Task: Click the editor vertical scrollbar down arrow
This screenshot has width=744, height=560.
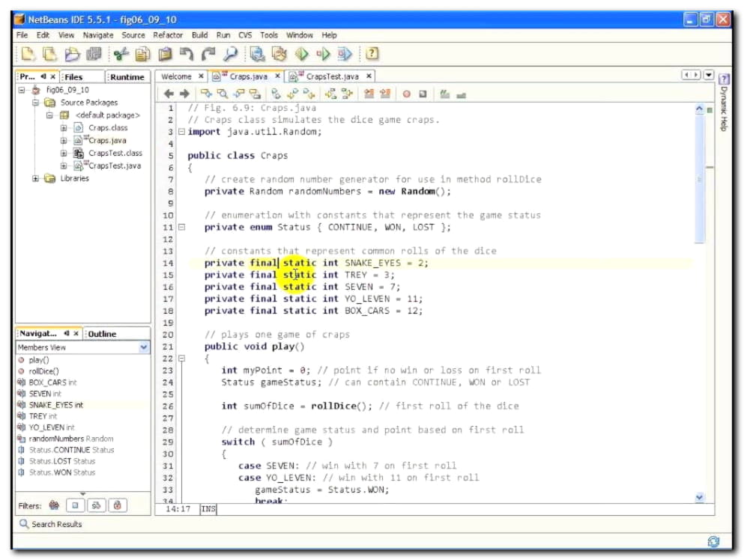Action: tap(699, 497)
